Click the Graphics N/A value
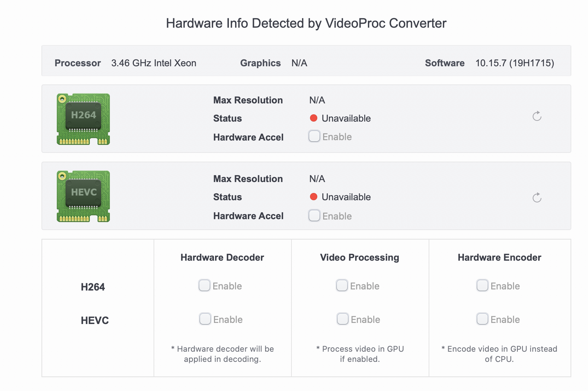The width and height of the screenshot is (588, 391). (299, 63)
